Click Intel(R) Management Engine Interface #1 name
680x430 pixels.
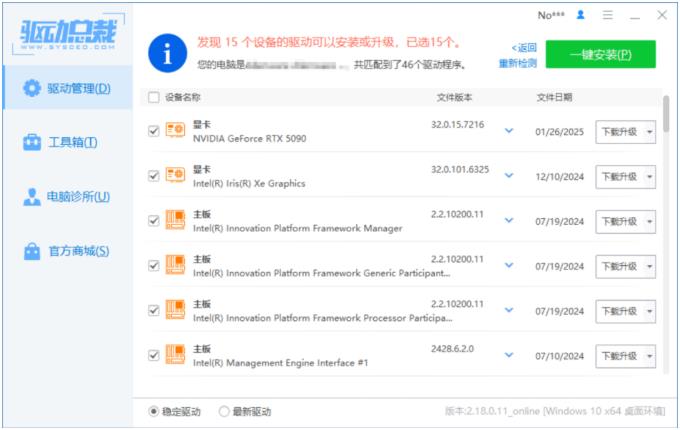pyautogui.click(x=281, y=363)
